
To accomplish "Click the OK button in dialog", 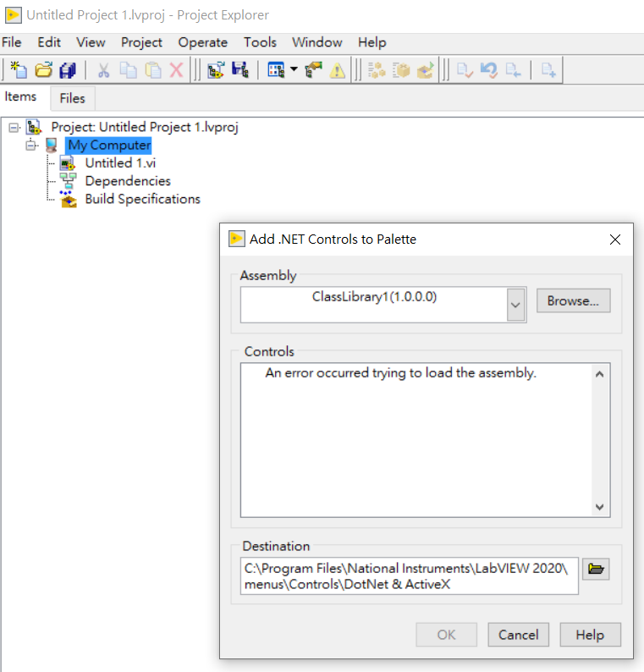I will [447, 635].
